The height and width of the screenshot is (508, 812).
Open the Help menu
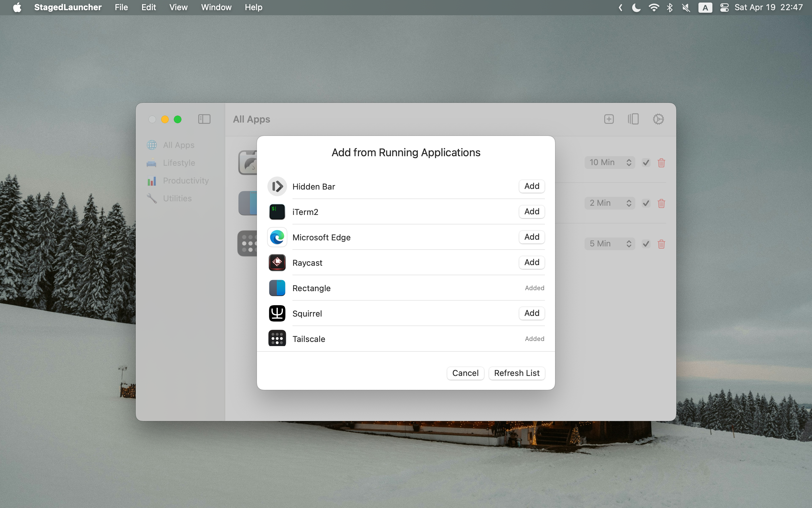253,7
